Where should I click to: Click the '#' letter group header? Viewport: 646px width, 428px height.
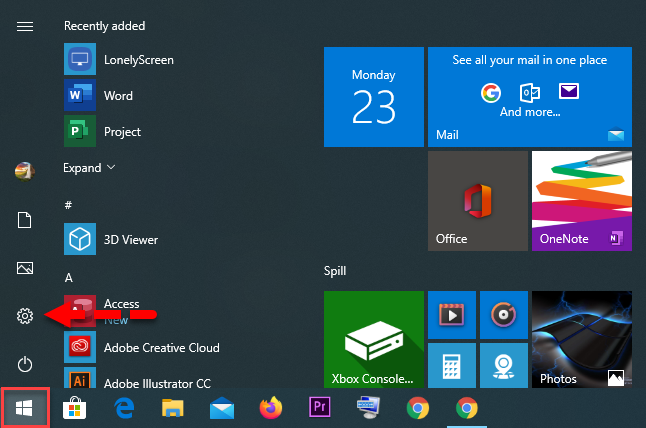pos(68,204)
